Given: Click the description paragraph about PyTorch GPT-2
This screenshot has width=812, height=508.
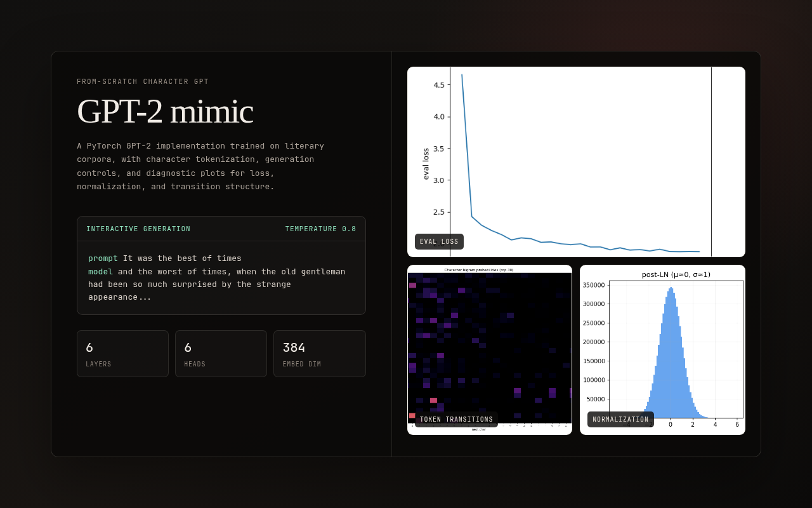Looking at the screenshot, I should [x=200, y=166].
